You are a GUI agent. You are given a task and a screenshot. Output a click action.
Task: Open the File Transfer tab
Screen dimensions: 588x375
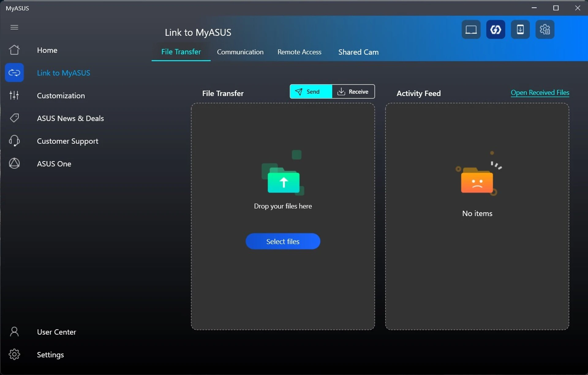tap(181, 52)
